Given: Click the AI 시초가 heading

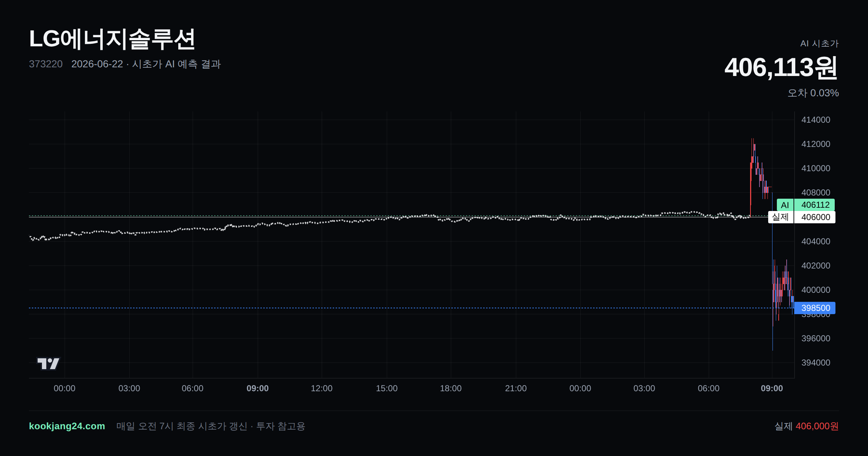Looking at the screenshot, I should coord(820,43).
